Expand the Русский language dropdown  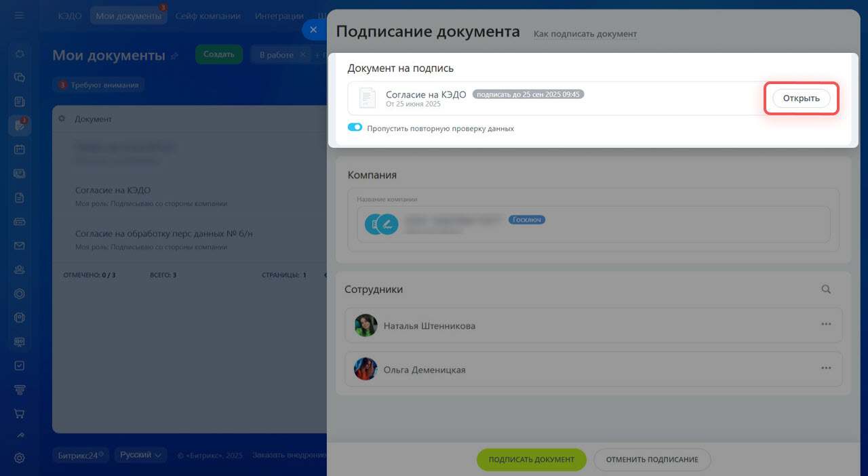click(x=141, y=455)
